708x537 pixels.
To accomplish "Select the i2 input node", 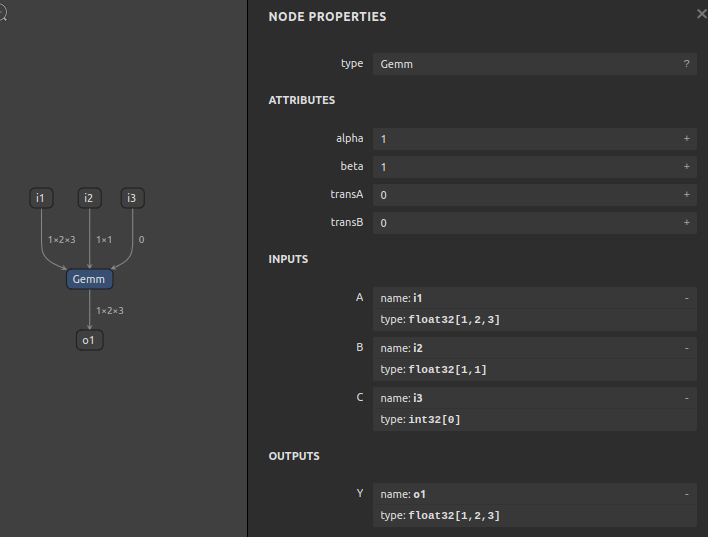I will (88, 198).
